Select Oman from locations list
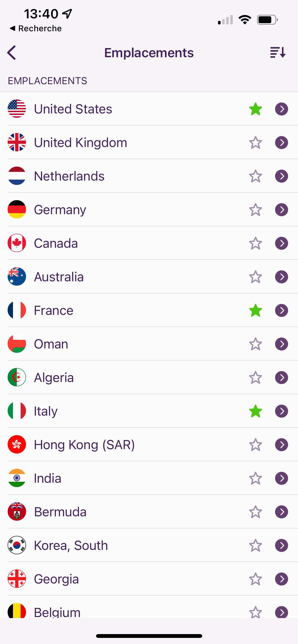 pyautogui.click(x=149, y=344)
